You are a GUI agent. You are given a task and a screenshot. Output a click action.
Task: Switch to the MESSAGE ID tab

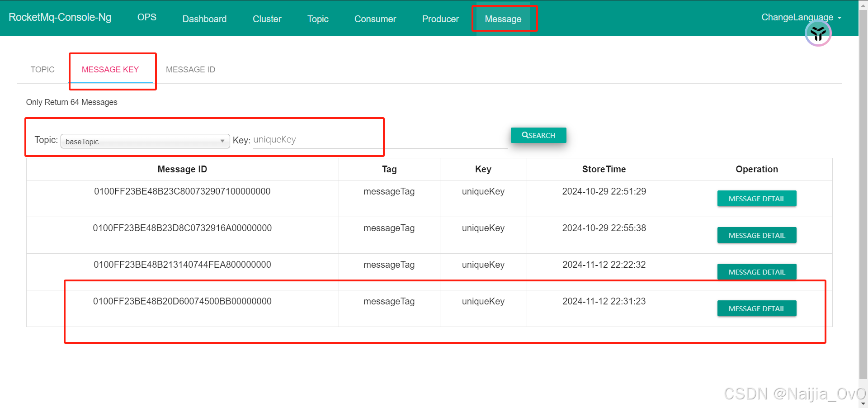(190, 70)
